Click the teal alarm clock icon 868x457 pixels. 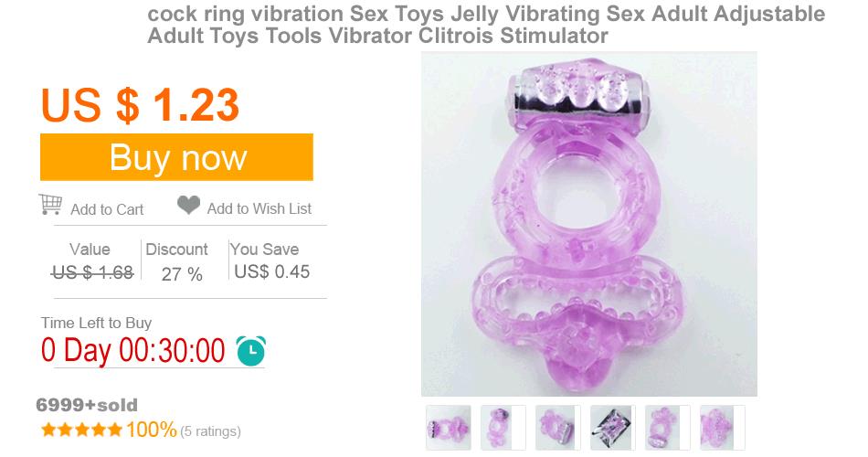tap(250, 351)
